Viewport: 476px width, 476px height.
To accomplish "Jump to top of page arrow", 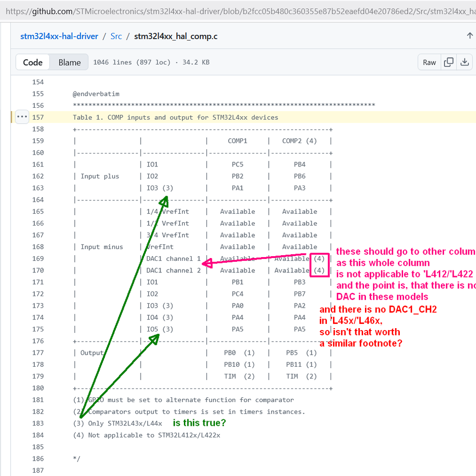I will click(470, 36).
